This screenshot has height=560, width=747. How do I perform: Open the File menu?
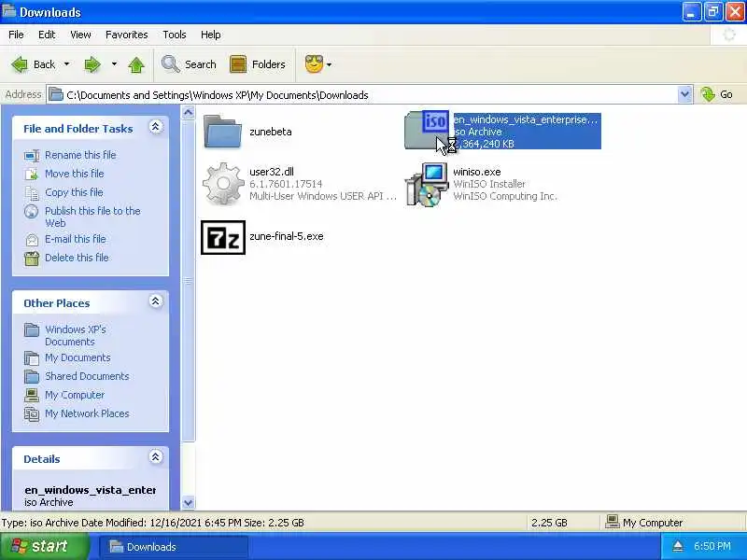tap(16, 35)
